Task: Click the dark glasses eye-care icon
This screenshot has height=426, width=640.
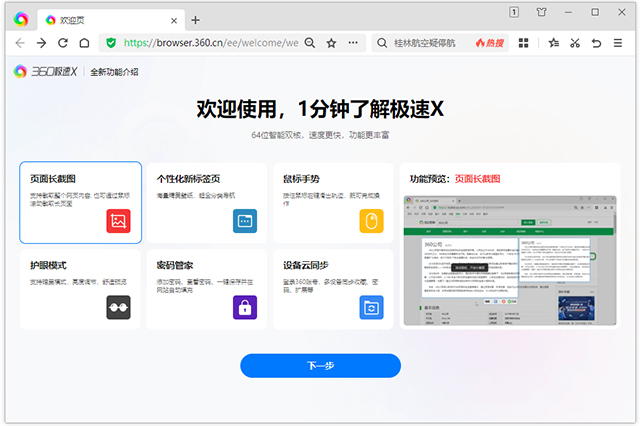Action: coord(118,307)
